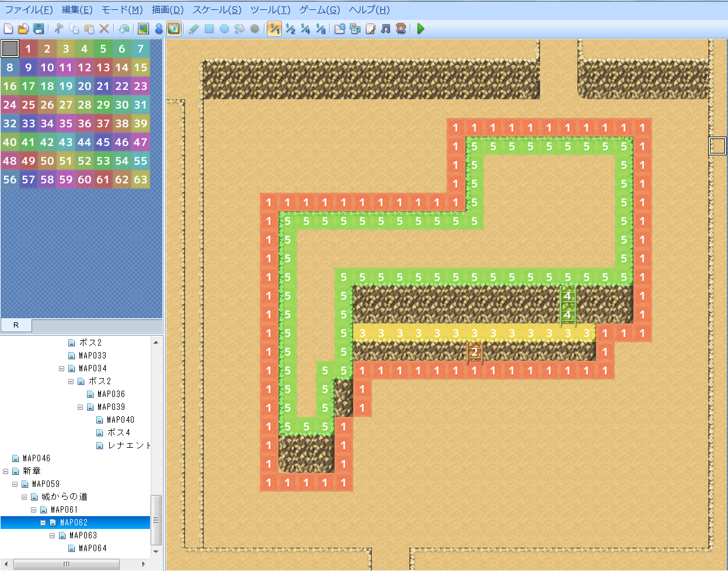The width and height of the screenshot is (728, 571).
Task: Pick region ID 5 swatch in the palette
Action: (x=103, y=48)
